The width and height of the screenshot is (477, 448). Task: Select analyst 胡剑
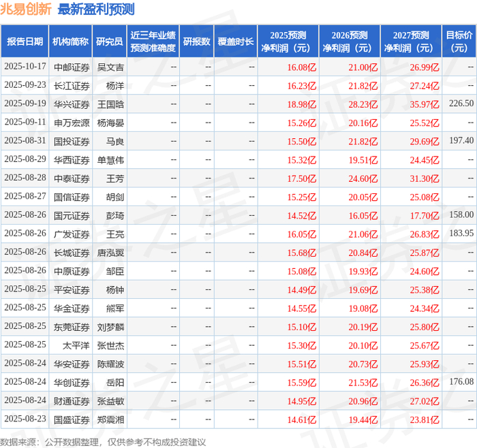[115, 197]
